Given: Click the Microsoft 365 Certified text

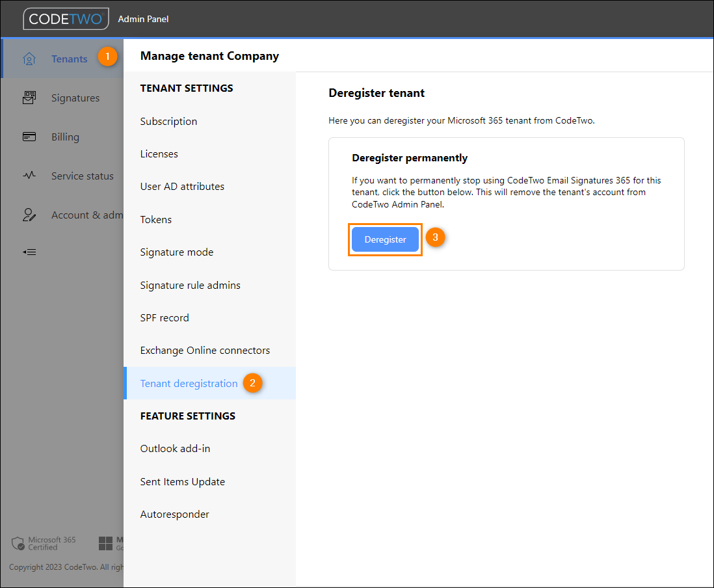Looking at the screenshot, I should pos(52,543).
